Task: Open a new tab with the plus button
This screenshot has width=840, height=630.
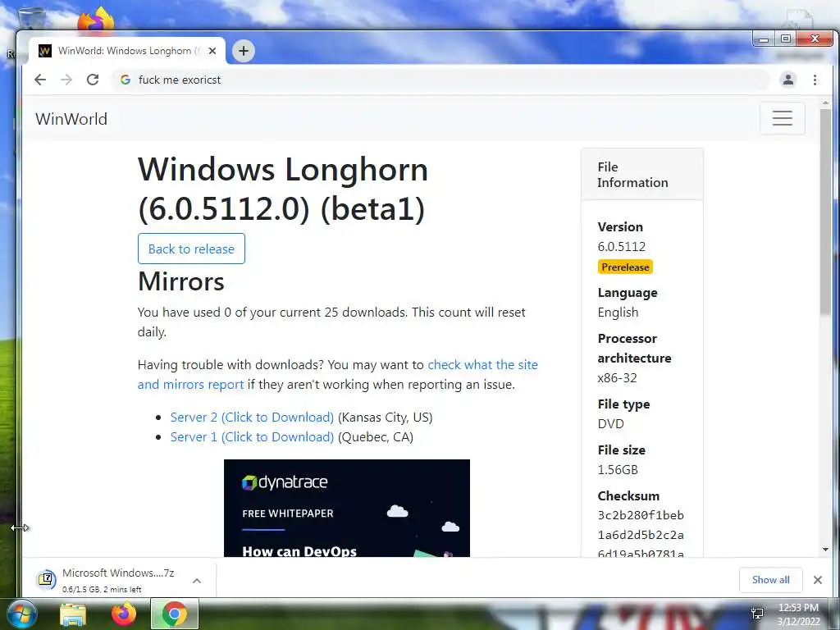Action: pos(243,51)
